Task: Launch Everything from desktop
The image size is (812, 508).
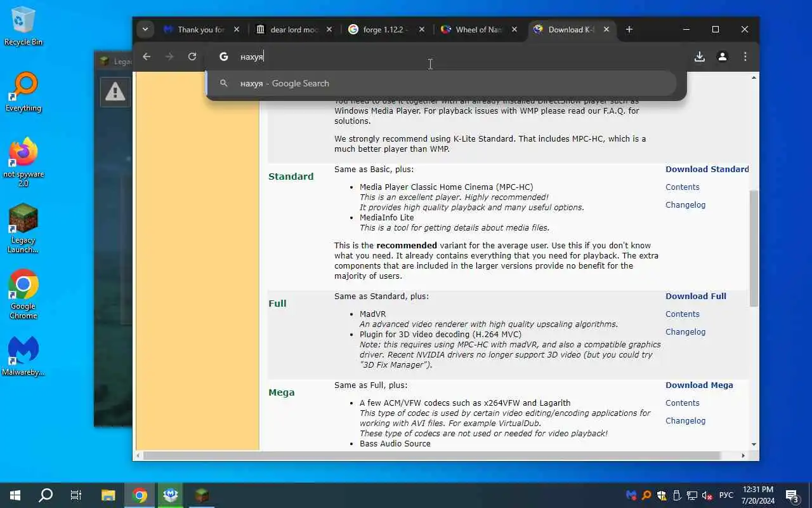Action: coord(23,92)
